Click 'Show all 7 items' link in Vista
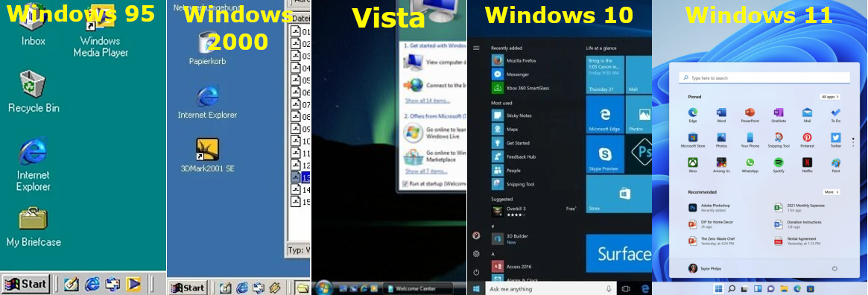Image resolution: width=868 pixels, height=295 pixels. click(x=425, y=171)
